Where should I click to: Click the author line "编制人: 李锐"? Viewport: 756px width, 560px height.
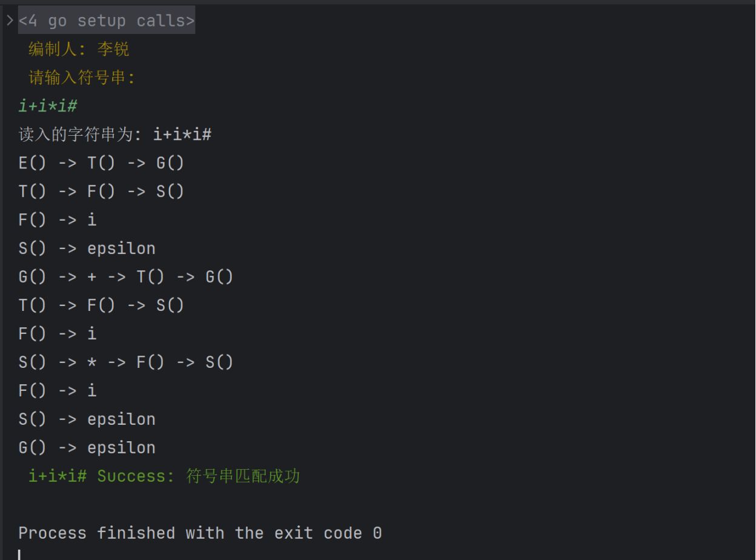click(x=79, y=49)
